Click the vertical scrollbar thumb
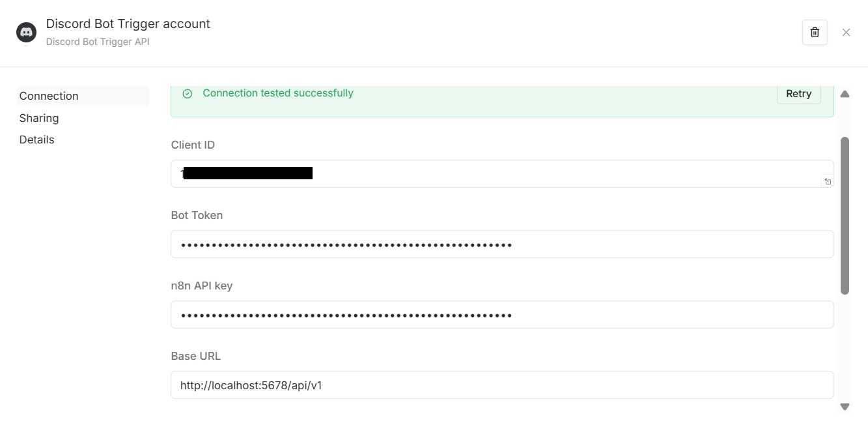Image resolution: width=868 pixels, height=427 pixels. pos(845,215)
